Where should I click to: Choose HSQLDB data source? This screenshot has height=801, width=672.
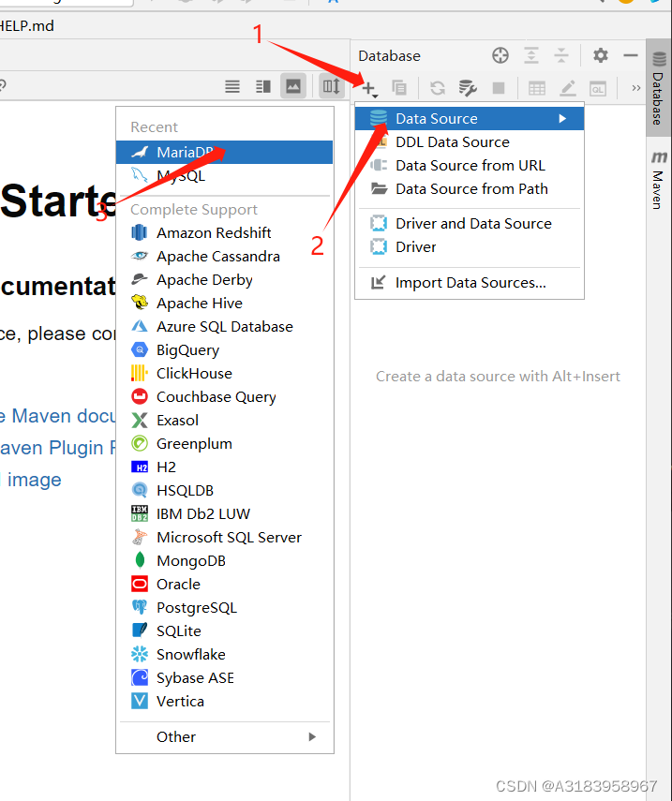(224, 491)
